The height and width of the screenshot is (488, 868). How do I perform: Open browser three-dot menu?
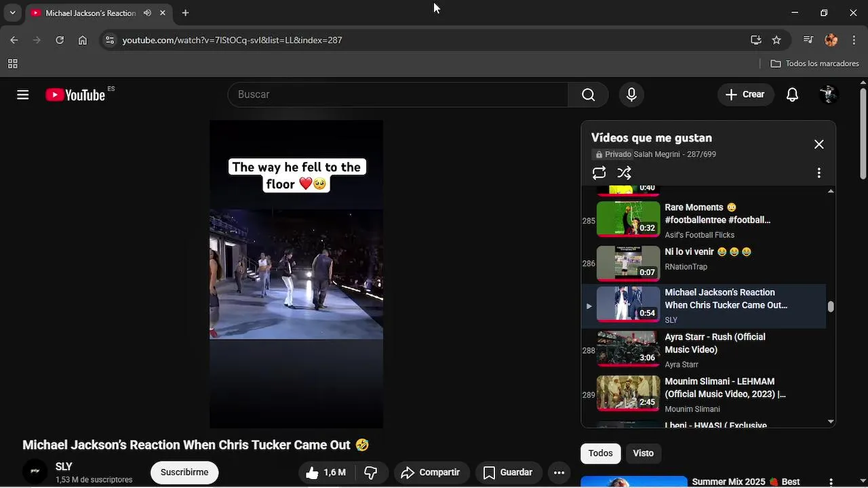tap(854, 40)
